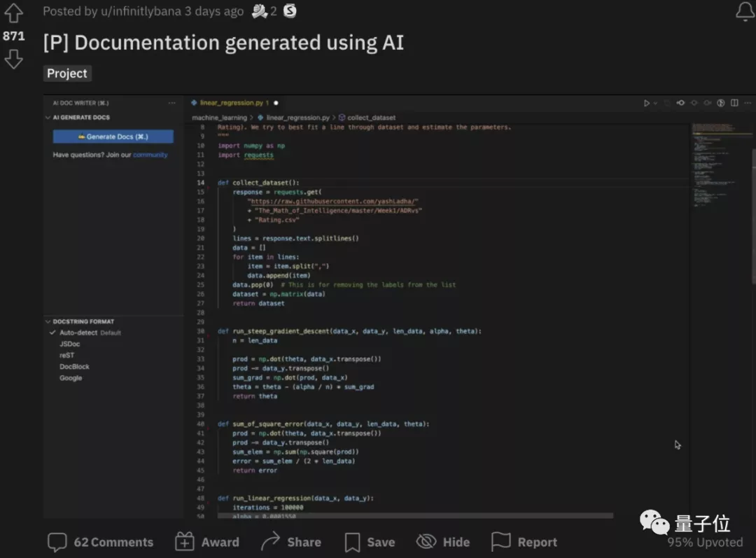Hide this post
Image resolution: width=756 pixels, height=558 pixels.
point(443,542)
